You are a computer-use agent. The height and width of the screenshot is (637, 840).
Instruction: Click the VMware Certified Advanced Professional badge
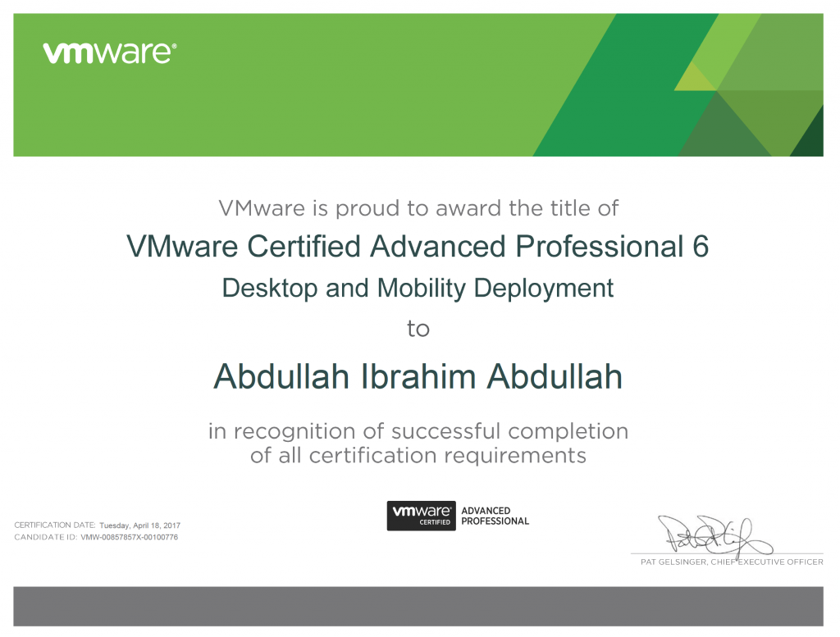[458, 516]
